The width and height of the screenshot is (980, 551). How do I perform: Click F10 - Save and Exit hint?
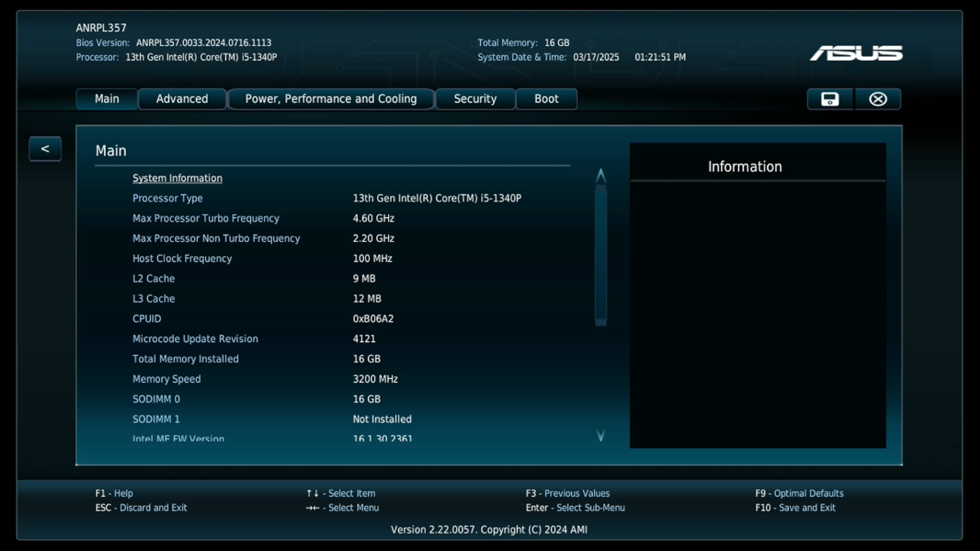click(795, 508)
